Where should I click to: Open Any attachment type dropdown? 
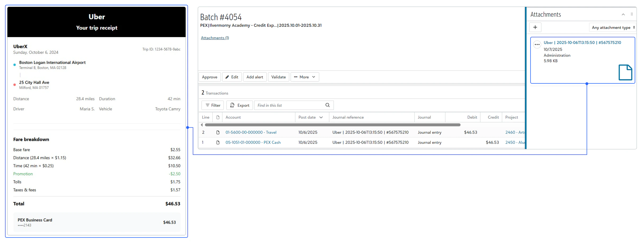pos(613,28)
